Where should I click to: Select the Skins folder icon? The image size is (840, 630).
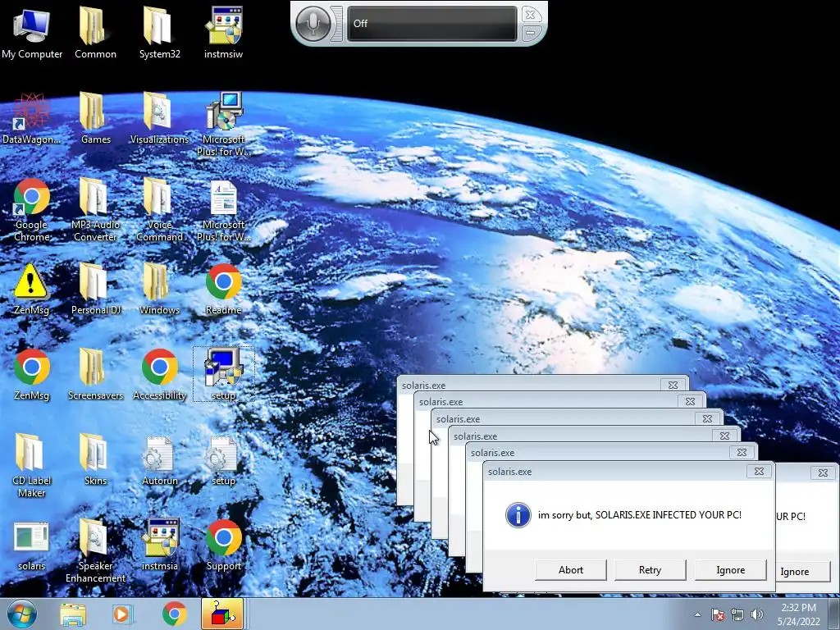95,459
